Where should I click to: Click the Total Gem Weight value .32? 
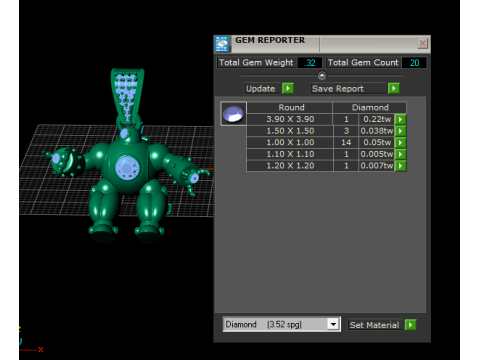[x=310, y=63]
